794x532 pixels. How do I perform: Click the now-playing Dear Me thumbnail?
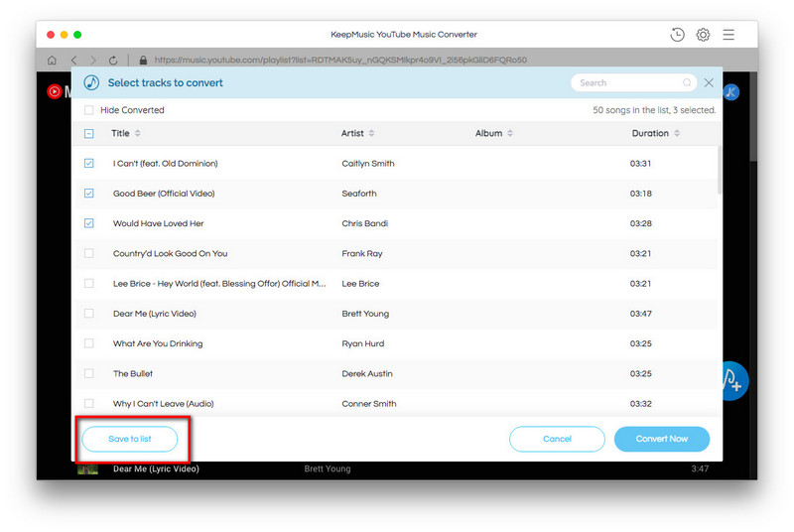tap(87, 469)
